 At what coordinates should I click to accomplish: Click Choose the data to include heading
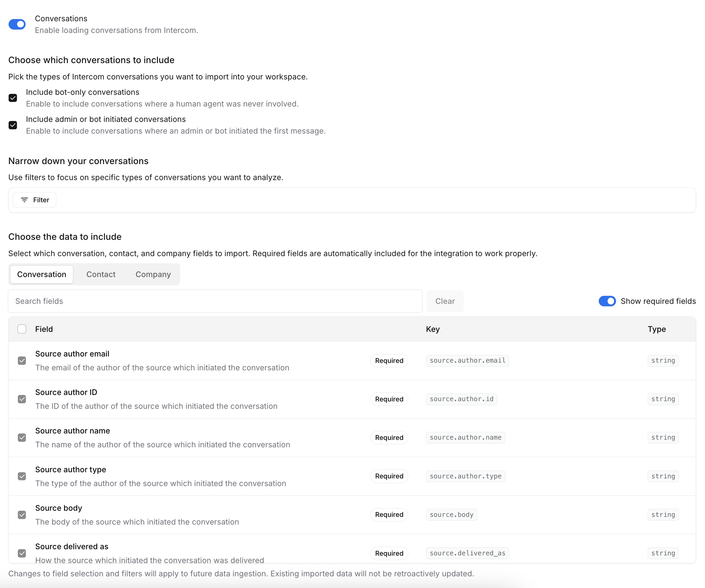click(65, 237)
